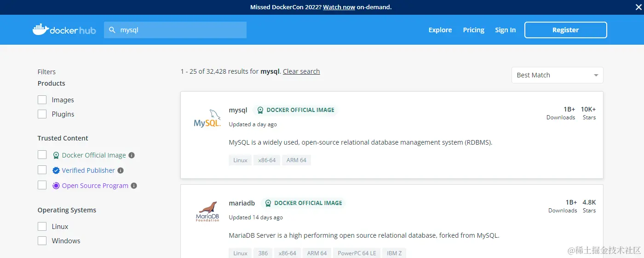
Task: Click the MySQL dolphin logo thumbnail
Action: pyautogui.click(x=207, y=119)
